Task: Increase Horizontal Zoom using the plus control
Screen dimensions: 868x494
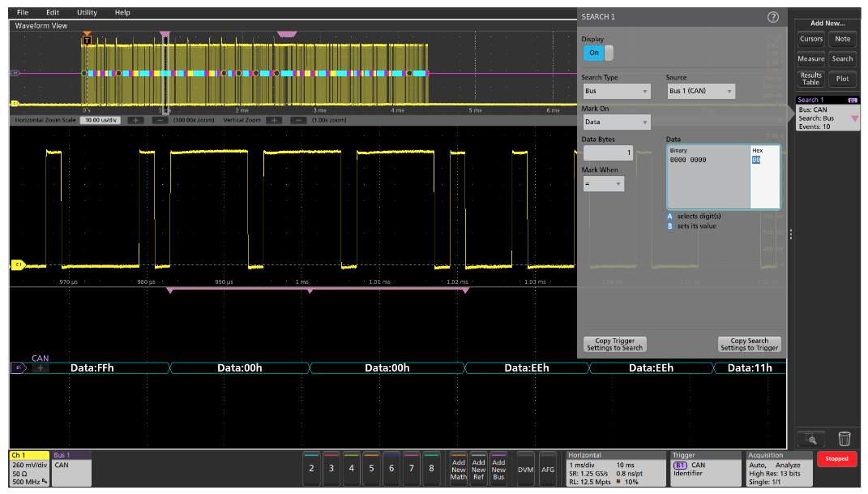Action: click(135, 119)
